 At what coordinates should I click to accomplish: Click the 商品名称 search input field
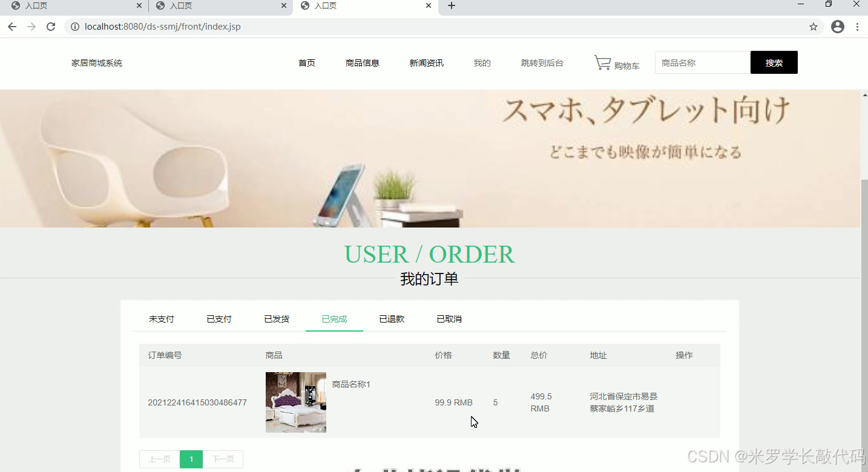coord(702,62)
